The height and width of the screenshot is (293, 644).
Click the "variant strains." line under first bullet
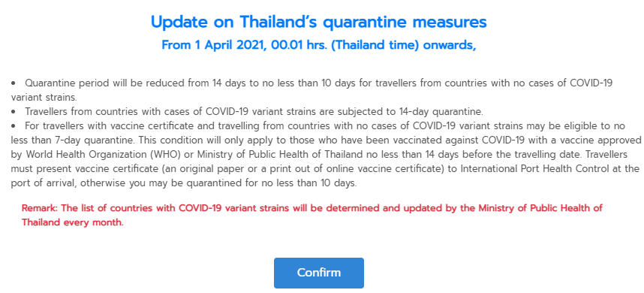[44, 98]
